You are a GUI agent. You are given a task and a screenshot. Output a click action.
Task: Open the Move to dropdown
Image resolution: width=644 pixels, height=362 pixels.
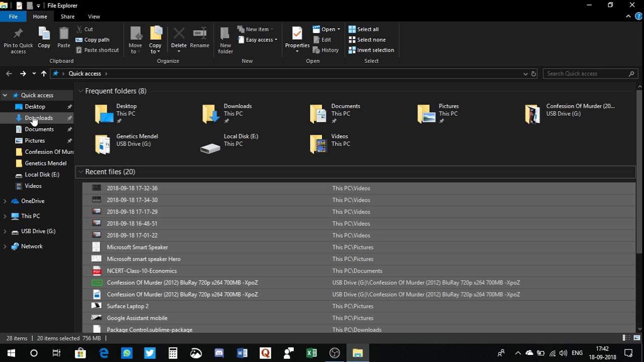tap(135, 40)
